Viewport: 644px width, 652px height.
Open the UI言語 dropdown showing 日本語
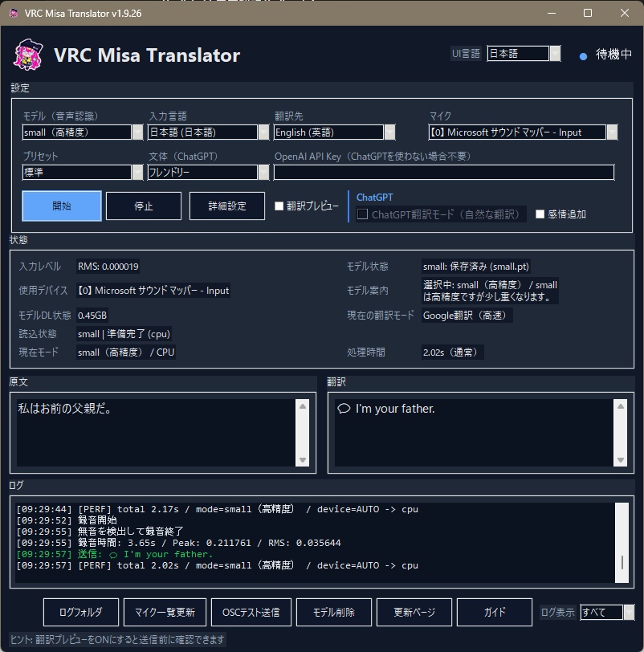tap(553, 53)
